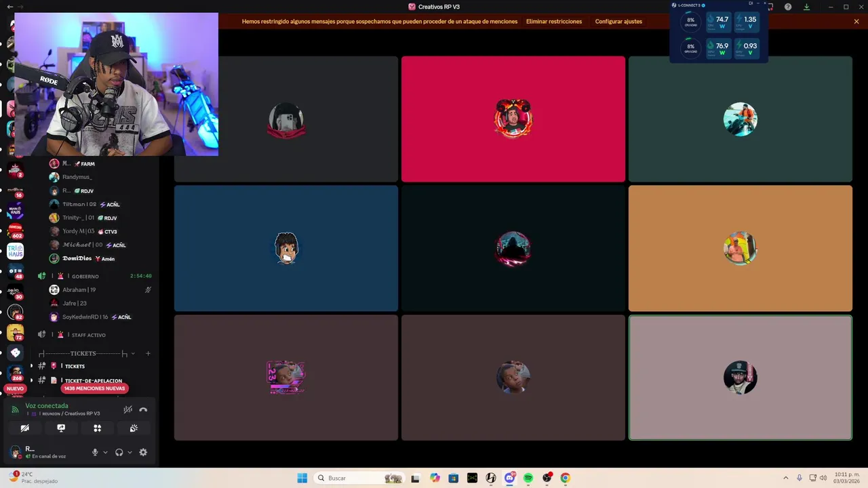Click CPU 74.7 W power card
The width and height of the screenshot is (868, 488).
pyautogui.click(x=718, y=22)
